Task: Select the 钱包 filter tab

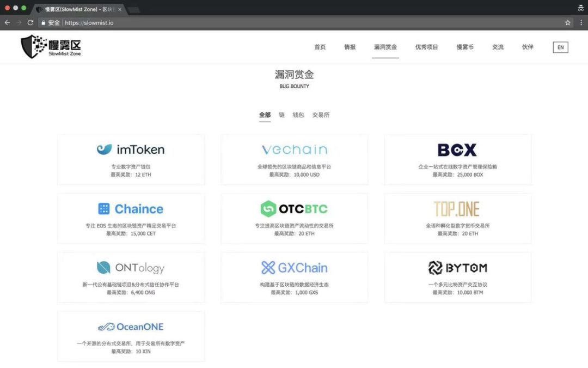Action: click(298, 115)
